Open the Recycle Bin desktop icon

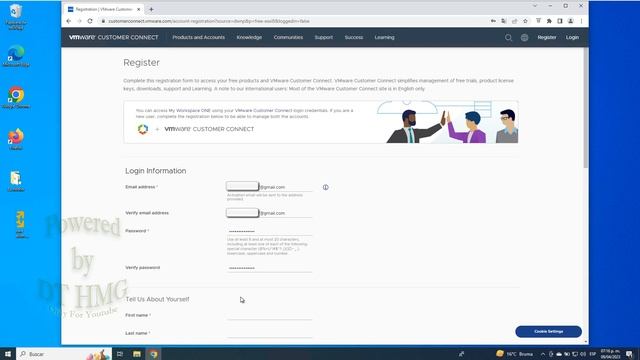click(16, 16)
